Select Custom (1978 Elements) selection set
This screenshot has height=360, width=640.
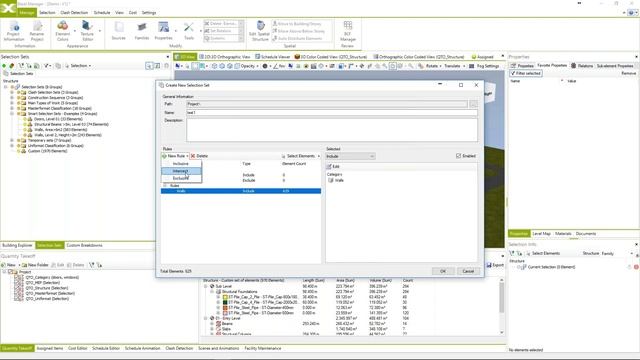coord(47,151)
